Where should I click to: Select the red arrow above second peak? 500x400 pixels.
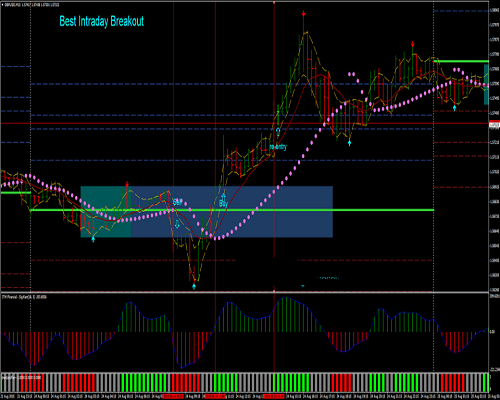[413, 44]
